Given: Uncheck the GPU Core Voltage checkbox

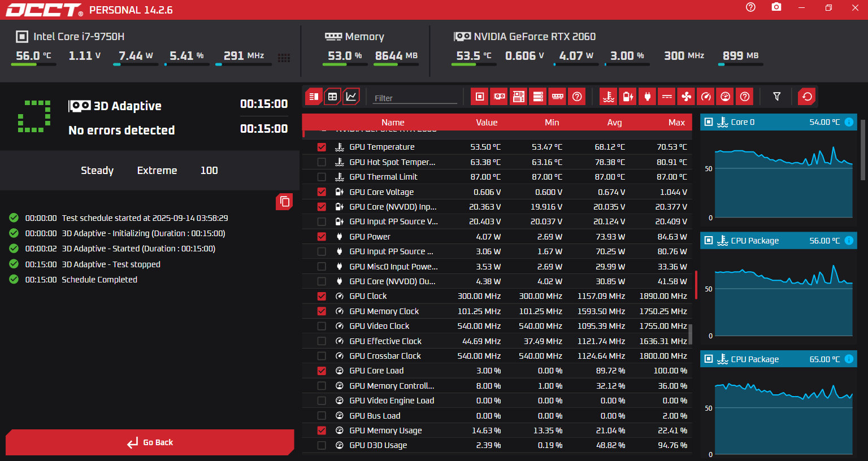Looking at the screenshot, I should pos(322,192).
